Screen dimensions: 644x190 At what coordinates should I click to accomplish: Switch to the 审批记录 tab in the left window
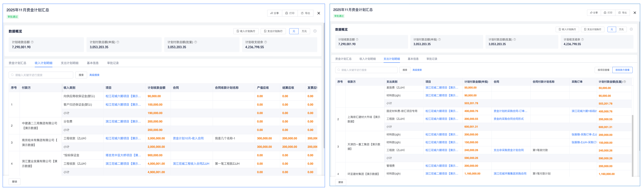point(113,63)
